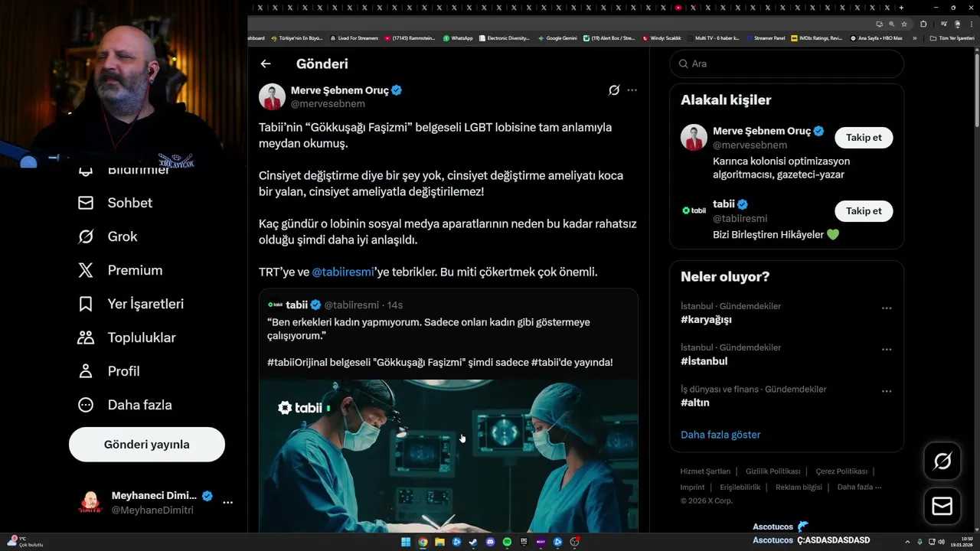Screen dimensions: 980x551
Task: Switch to the YouTube browser tab
Action: [x=678, y=7]
